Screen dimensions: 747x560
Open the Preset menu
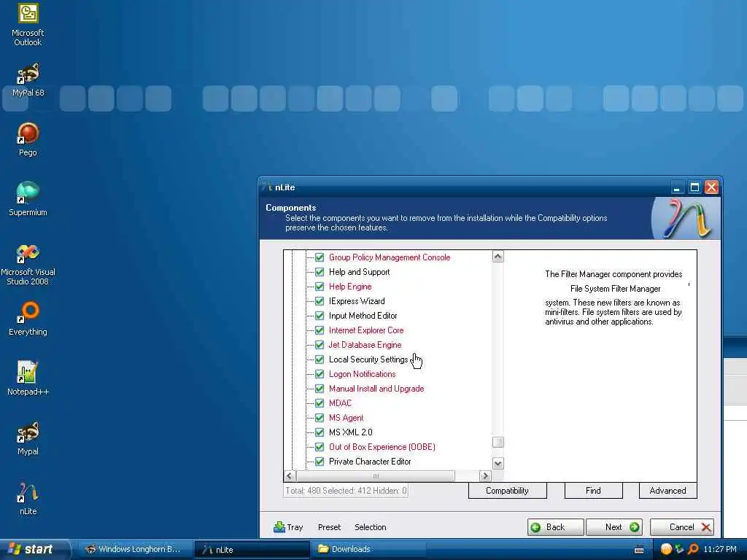tap(329, 527)
